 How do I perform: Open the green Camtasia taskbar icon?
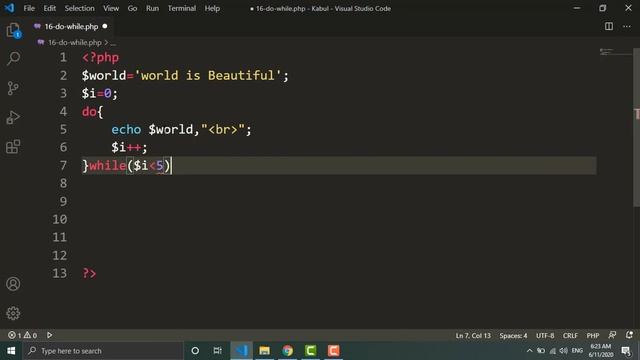[x=310, y=351]
